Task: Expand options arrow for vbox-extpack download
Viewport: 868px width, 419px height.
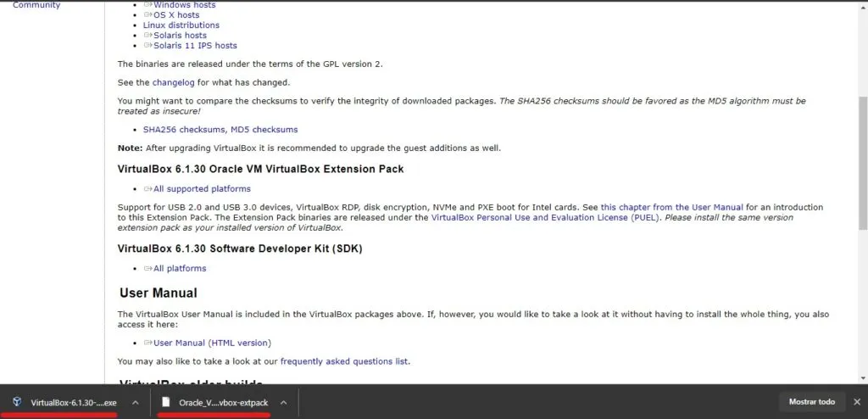Action: (x=283, y=402)
